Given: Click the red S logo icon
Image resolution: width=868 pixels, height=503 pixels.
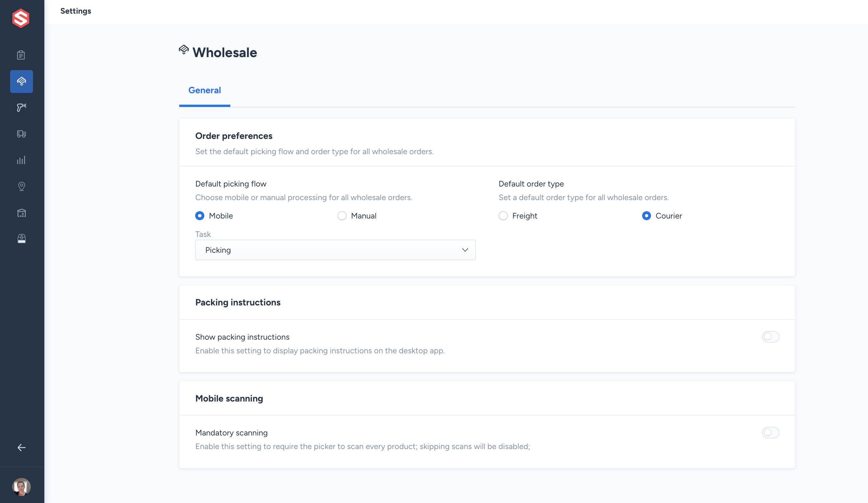Looking at the screenshot, I should click(21, 18).
